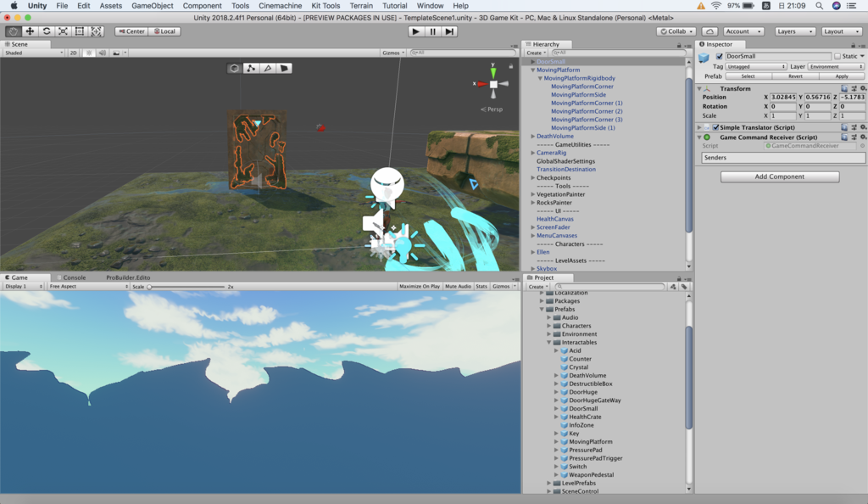Open Simple Translator gear settings menu
The image size is (868, 504).
862,127
